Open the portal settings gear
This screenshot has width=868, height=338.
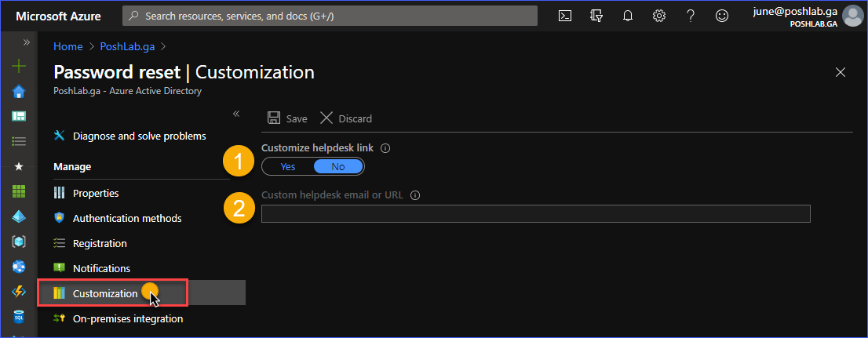[658, 16]
